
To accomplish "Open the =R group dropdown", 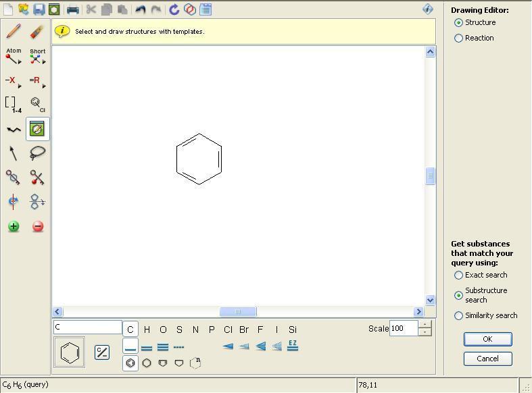I will click(x=37, y=82).
